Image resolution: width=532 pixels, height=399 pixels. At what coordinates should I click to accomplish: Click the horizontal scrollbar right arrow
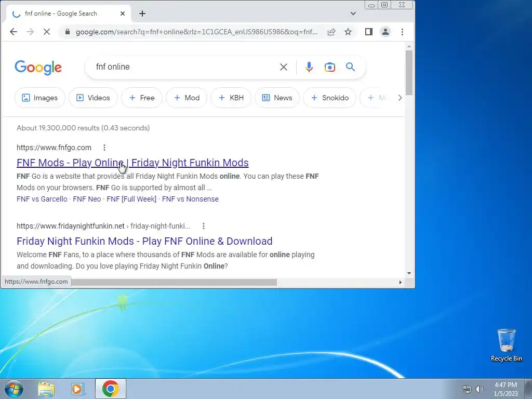tap(401, 282)
